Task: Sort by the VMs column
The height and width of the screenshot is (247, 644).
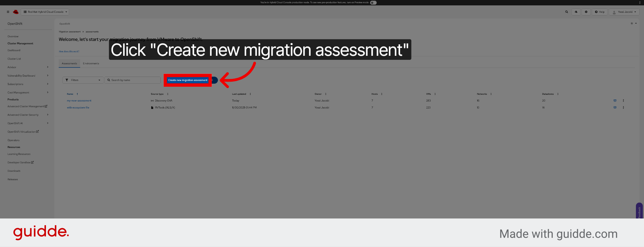Action: tap(435, 94)
